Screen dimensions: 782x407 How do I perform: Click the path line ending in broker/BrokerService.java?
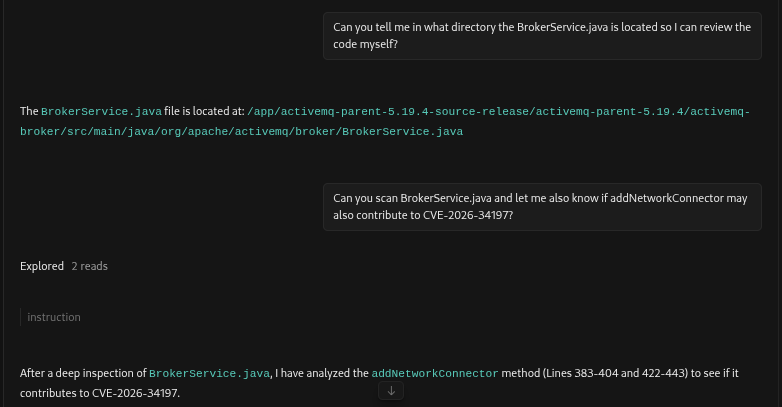click(x=241, y=131)
